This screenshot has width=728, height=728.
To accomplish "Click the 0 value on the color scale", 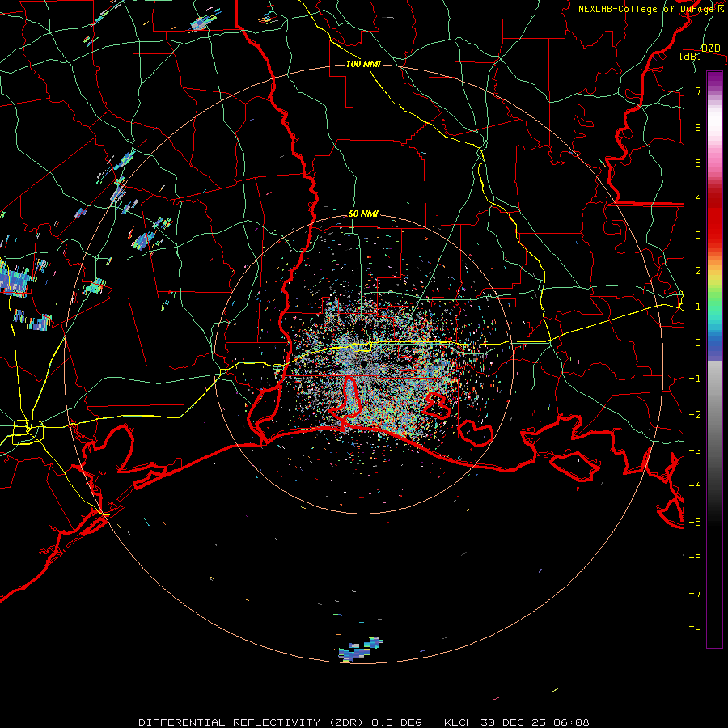I will point(698,343).
